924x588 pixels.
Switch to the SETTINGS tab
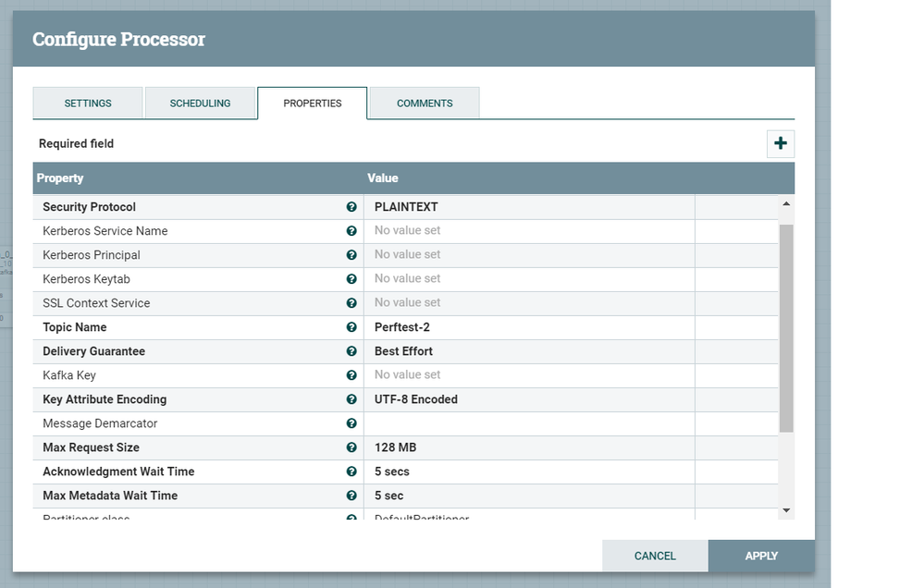[88, 103]
